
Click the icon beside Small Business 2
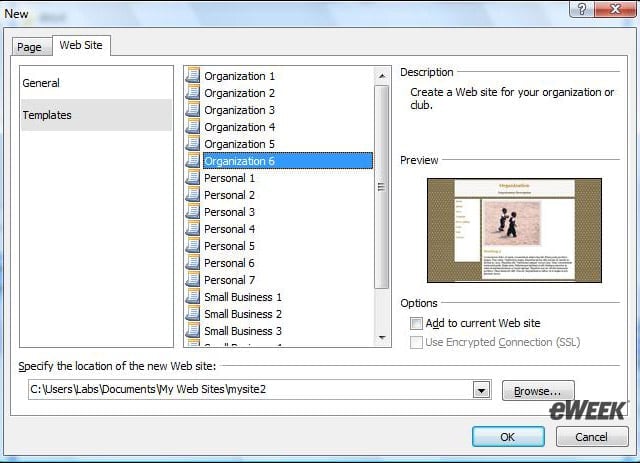193,314
